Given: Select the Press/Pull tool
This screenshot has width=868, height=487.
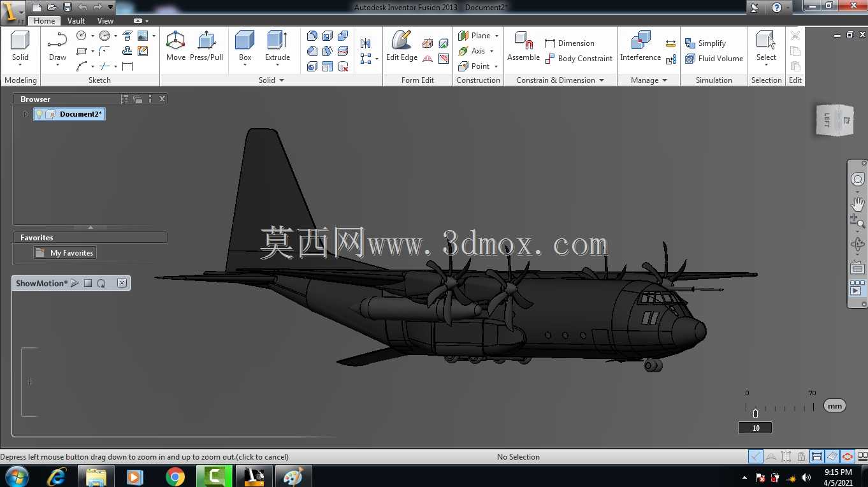Looking at the screenshot, I should (206, 46).
